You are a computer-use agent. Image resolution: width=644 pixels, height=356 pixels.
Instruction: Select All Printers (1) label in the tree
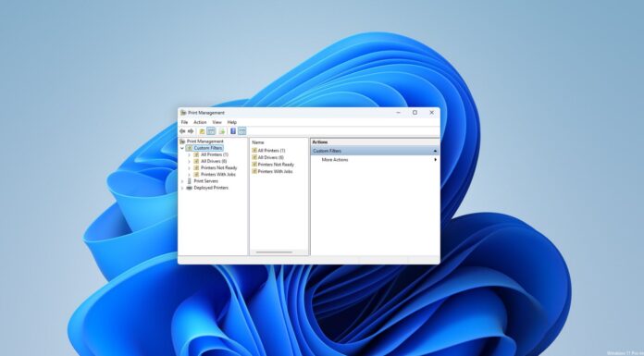coord(215,154)
